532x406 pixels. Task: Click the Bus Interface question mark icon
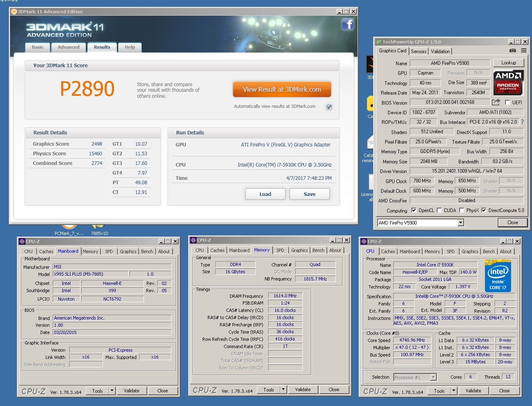[x=522, y=122]
